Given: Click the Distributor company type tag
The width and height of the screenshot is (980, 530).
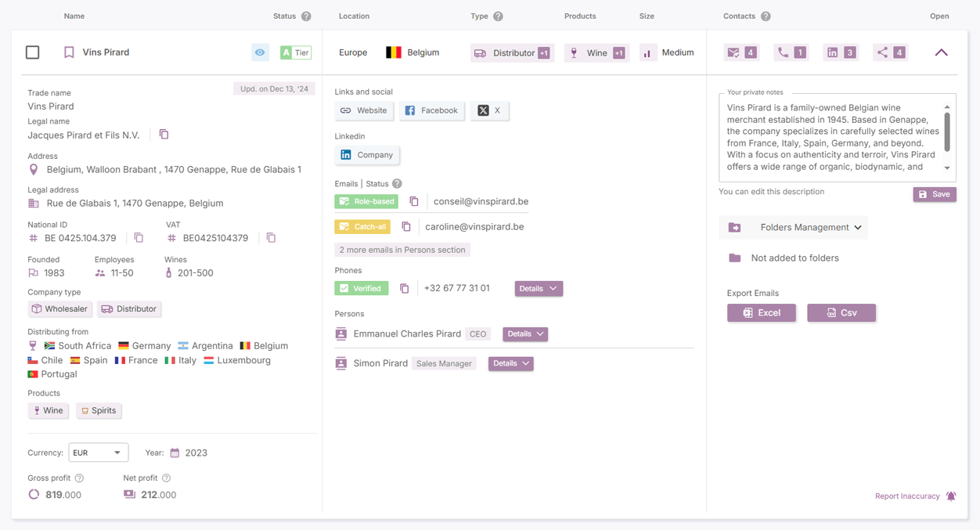Looking at the screenshot, I should click(x=129, y=308).
